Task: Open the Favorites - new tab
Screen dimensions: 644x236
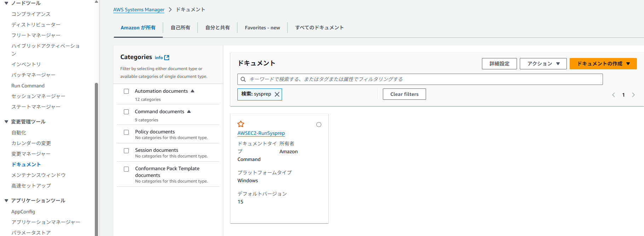Action: [263, 28]
